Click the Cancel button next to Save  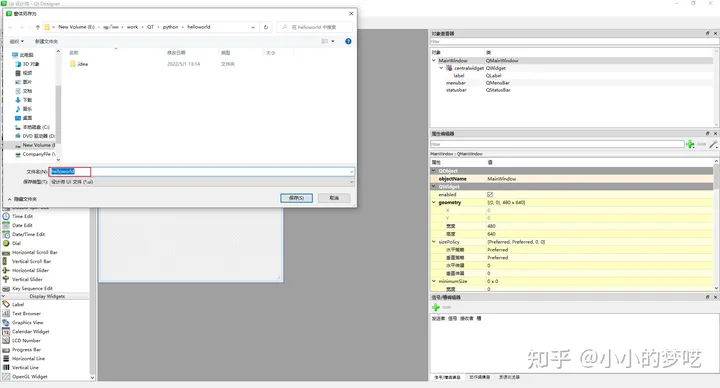pos(334,198)
